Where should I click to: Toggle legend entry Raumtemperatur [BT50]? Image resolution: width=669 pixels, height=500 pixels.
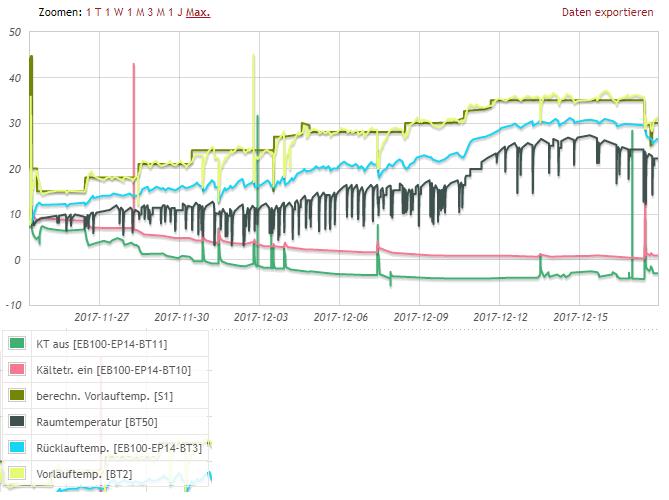click(97, 422)
